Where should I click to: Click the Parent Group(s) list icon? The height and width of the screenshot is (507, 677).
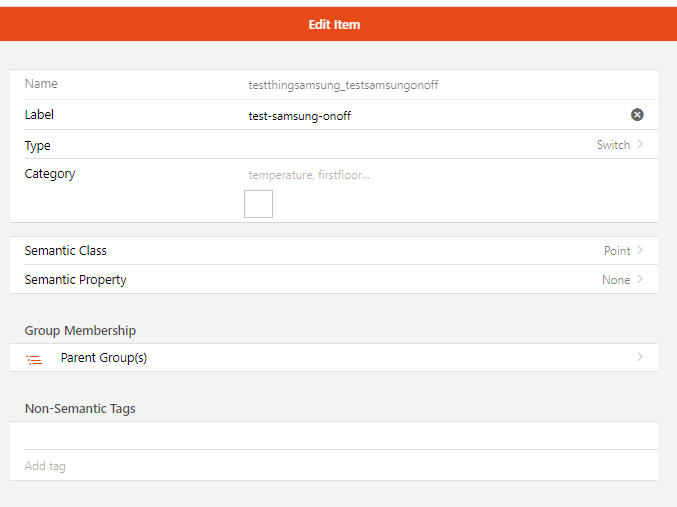tap(35, 358)
